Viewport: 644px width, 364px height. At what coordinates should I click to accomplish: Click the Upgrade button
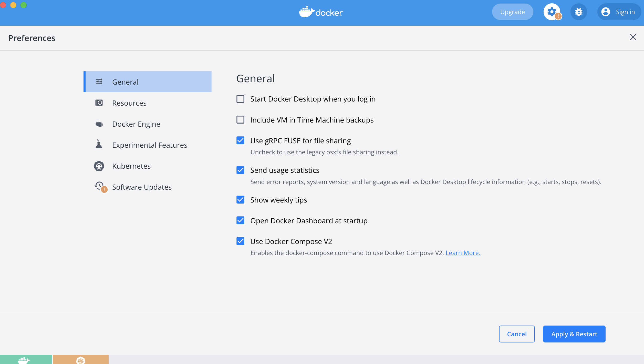pyautogui.click(x=513, y=12)
